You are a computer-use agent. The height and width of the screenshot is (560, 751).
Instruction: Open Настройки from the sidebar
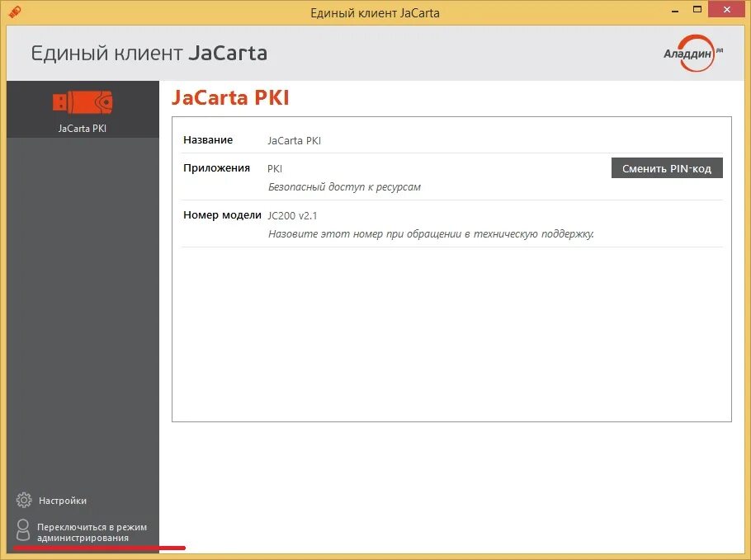pos(63,501)
